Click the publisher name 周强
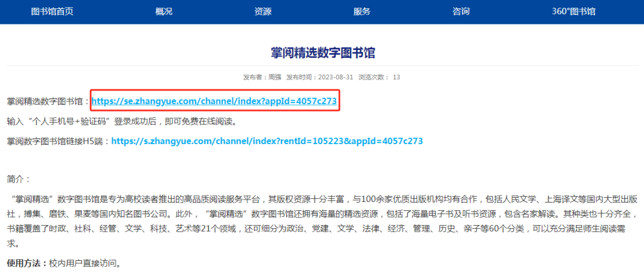Viewport: 644px width, 274px height. (x=274, y=77)
